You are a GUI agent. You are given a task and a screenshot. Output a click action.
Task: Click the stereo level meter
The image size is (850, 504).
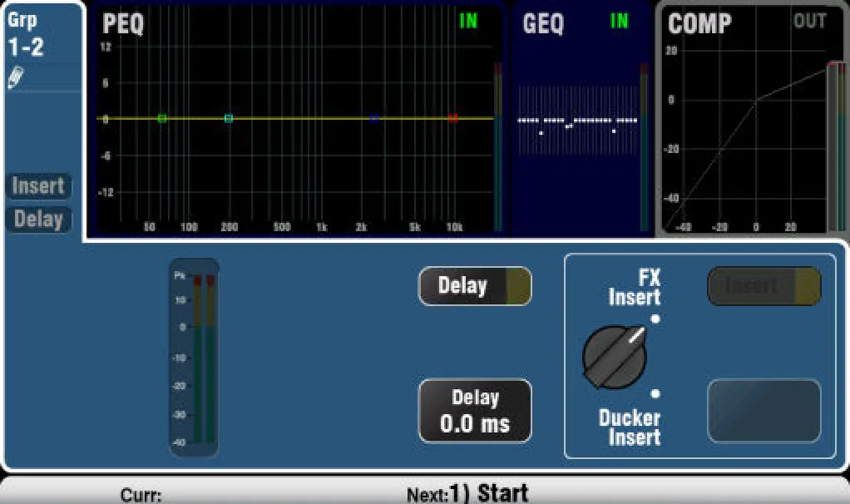click(x=195, y=358)
